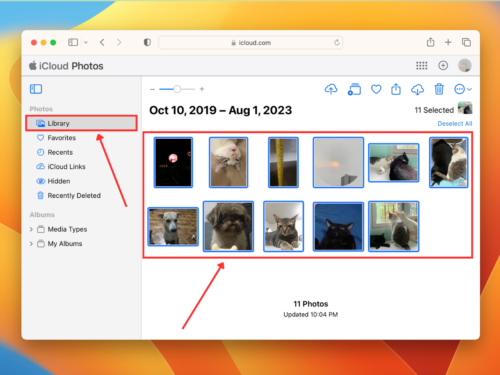
Task: Show the tab overview icon
Action: 466,42
